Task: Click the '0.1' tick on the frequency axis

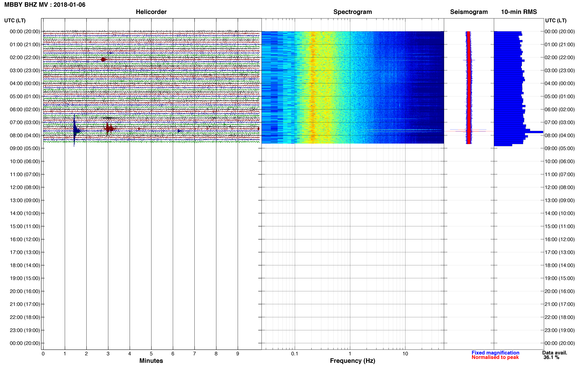Action: tap(295, 354)
